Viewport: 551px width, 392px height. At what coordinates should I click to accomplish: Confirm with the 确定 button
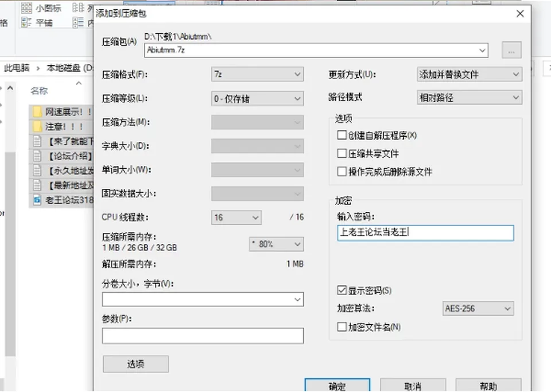point(337,386)
